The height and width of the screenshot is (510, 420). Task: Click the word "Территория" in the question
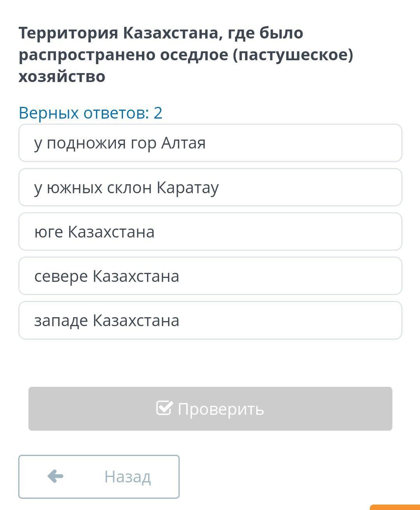point(68,33)
